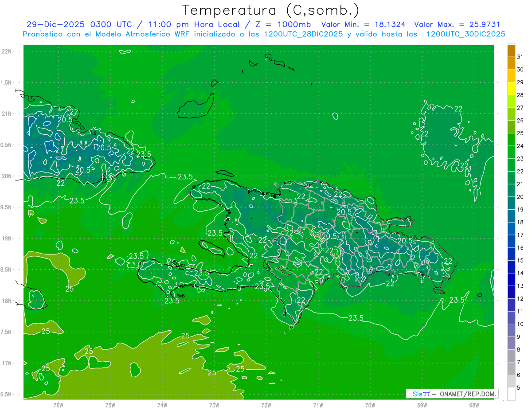This screenshot has height=411, width=532.
Task: Click the color scale label "14"
Action: click(x=520, y=273)
